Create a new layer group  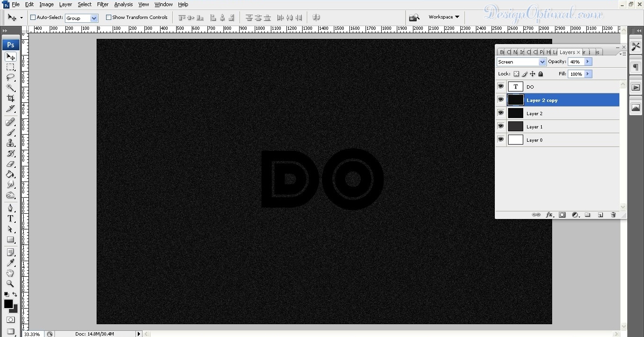(588, 215)
